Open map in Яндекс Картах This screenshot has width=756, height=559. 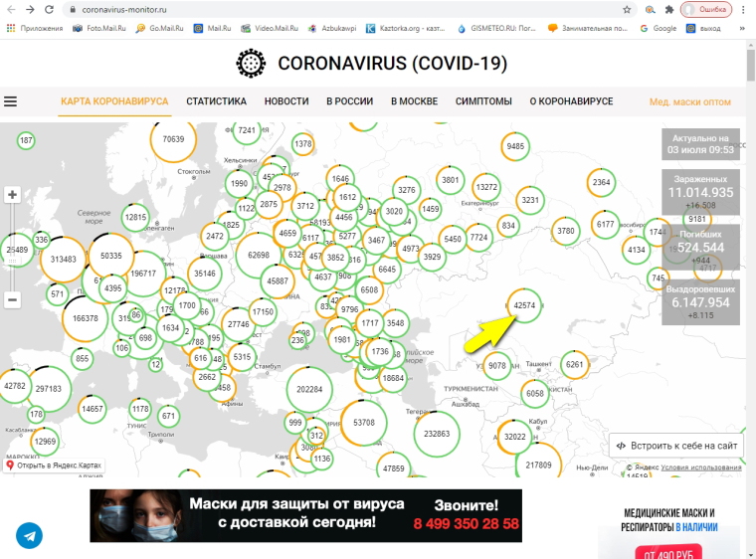54,466
